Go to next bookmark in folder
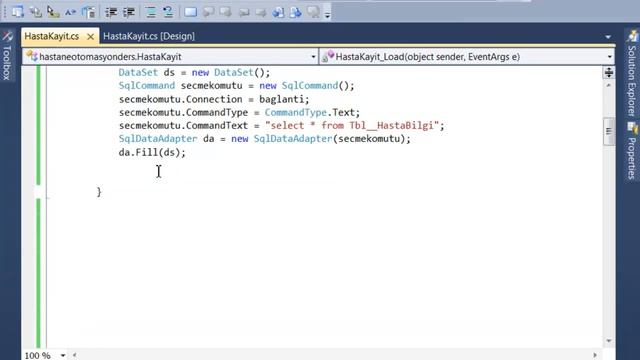The height and width of the screenshot is (360, 640). coord(261,12)
